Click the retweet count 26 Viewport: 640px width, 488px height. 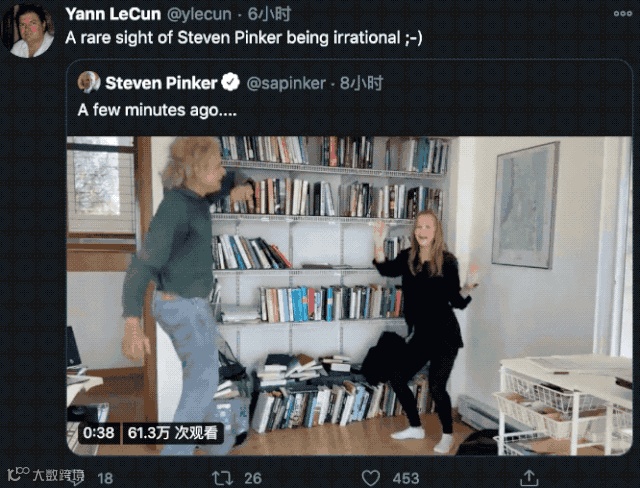[x=253, y=478]
